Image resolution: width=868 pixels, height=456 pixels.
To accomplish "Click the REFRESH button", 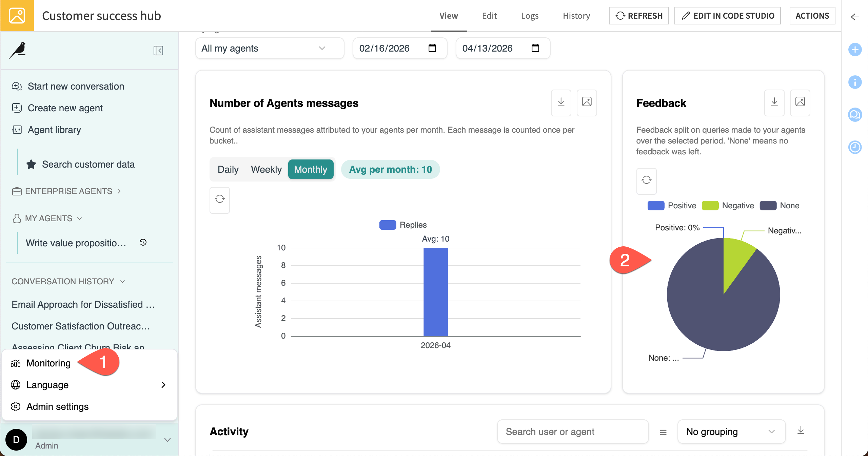I will (639, 16).
